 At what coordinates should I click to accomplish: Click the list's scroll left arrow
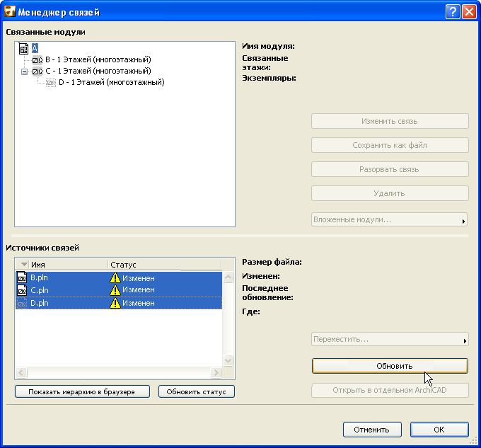pyautogui.click(x=21, y=372)
